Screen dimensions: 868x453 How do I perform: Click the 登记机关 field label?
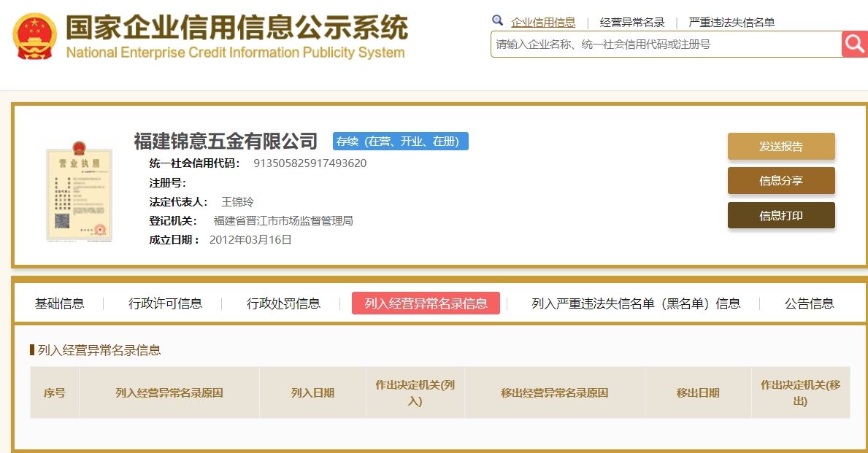point(173,221)
